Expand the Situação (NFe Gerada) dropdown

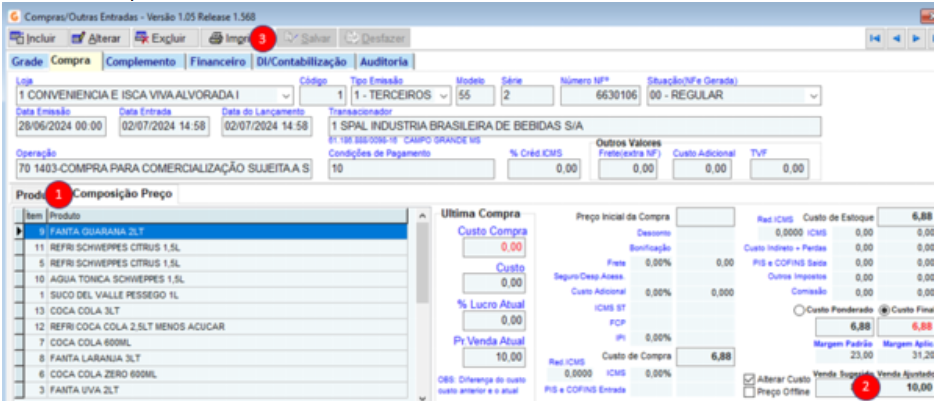point(813,95)
